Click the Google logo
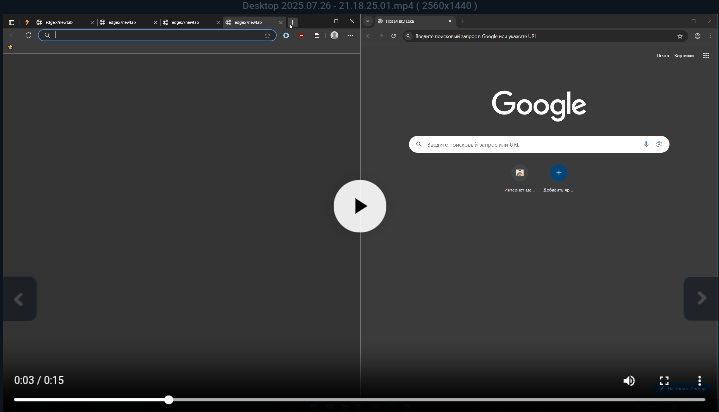The image size is (719, 412). (539, 106)
